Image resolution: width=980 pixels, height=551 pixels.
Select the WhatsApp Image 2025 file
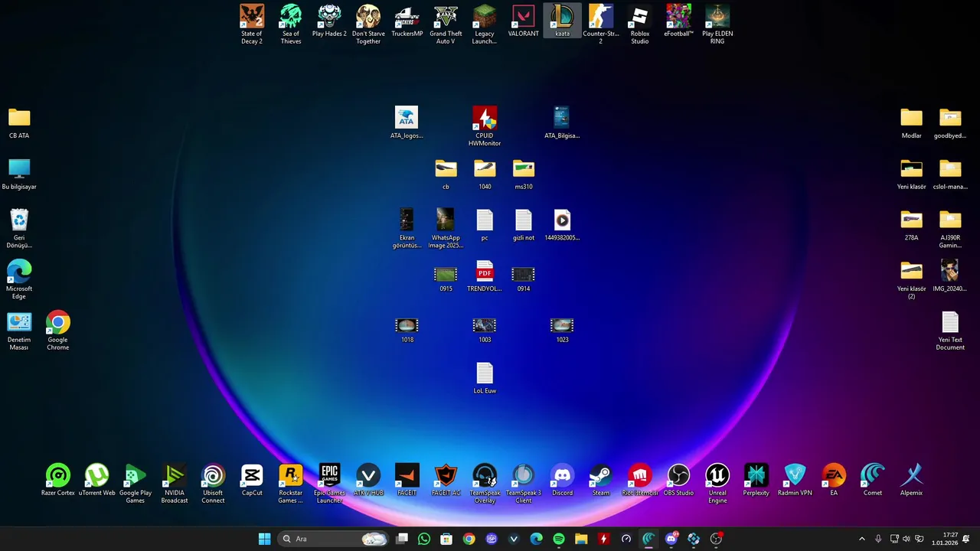446,229
